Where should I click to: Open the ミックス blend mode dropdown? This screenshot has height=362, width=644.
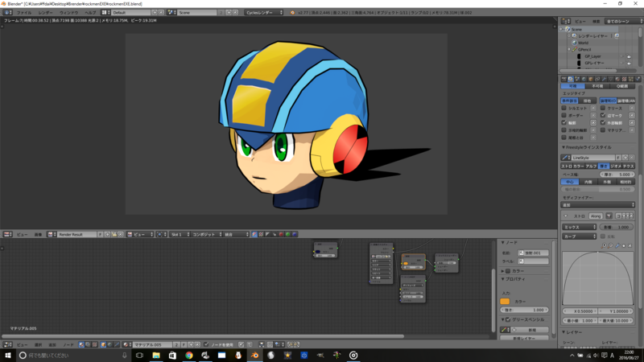tap(579, 227)
